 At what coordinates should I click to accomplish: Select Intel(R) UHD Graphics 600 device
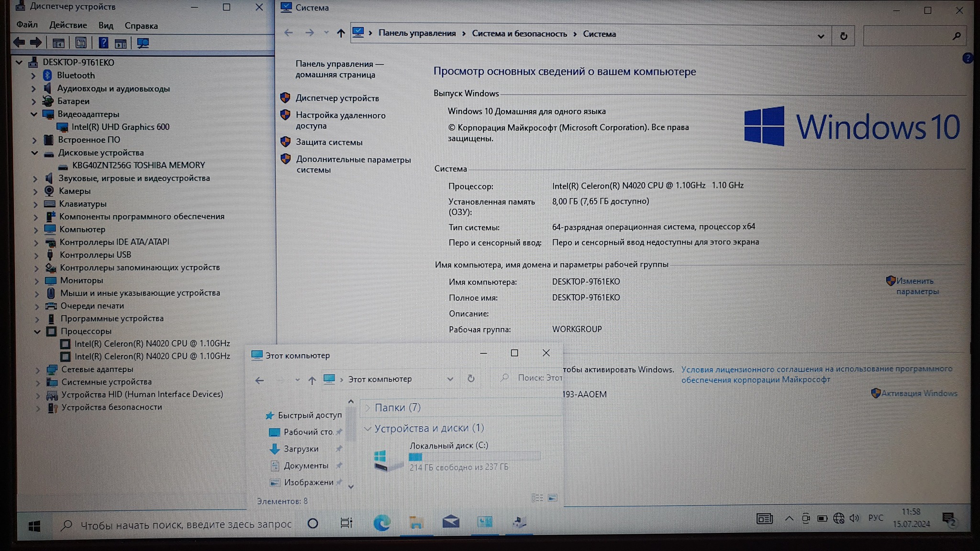120,127
